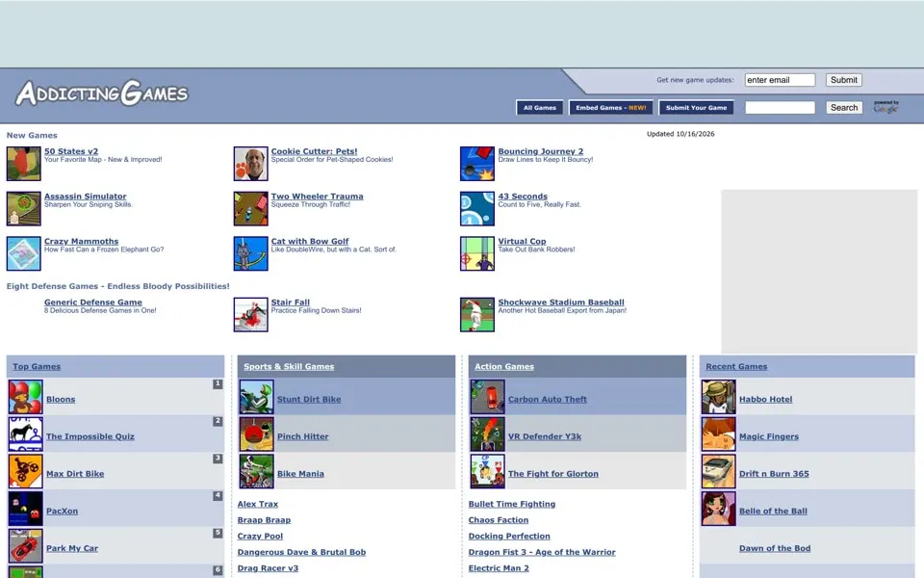Open the Recent Games category header
This screenshot has width=924, height=578.
pos(736,366)
